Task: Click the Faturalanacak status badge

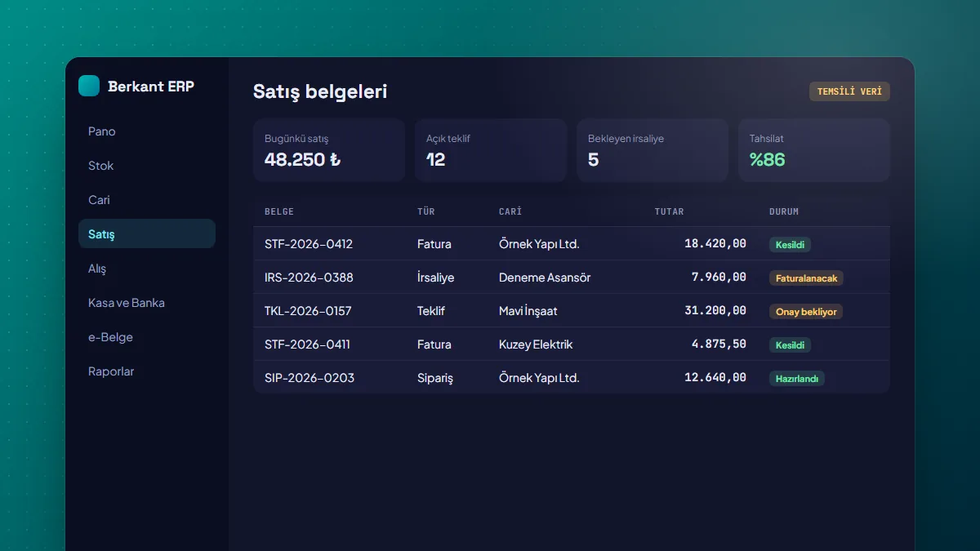Action: (x=806, y=278)
